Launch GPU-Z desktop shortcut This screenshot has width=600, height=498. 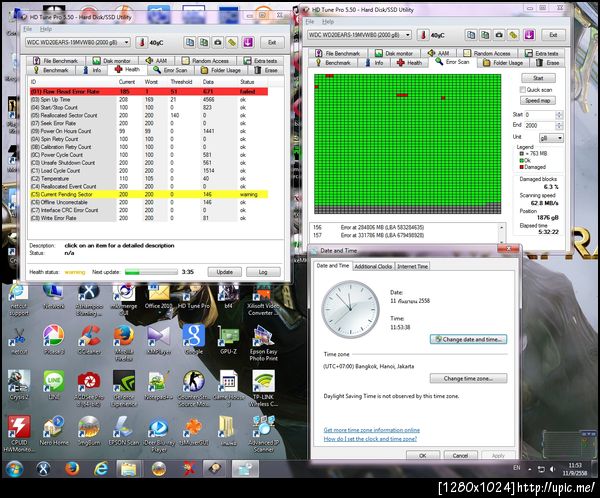click(228, 340)
